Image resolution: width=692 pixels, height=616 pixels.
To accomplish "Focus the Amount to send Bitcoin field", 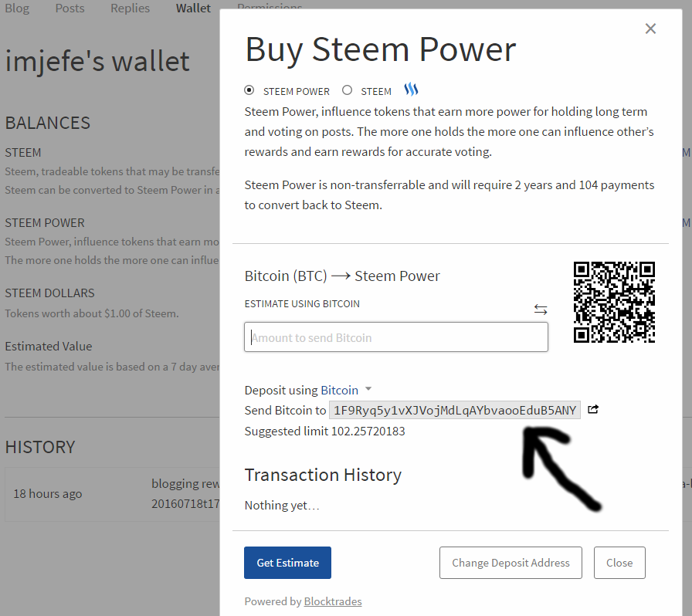I will (396, 337).
